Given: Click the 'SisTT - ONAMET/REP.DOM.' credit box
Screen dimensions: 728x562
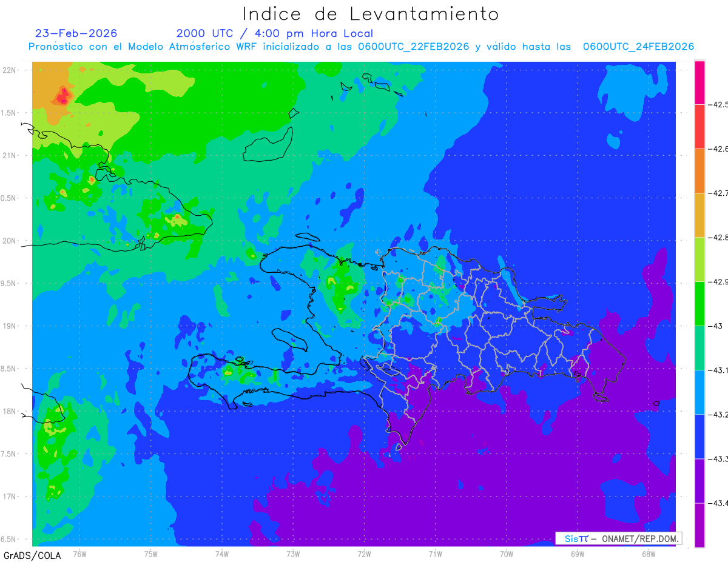Looking at the screenshot, I should click(x=619, y=538).
